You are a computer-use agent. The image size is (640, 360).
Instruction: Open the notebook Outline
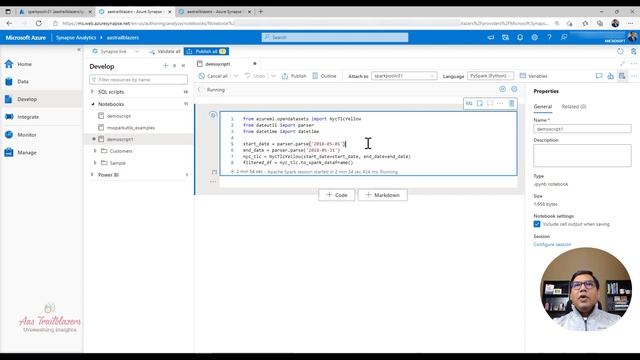click(324, 76)
